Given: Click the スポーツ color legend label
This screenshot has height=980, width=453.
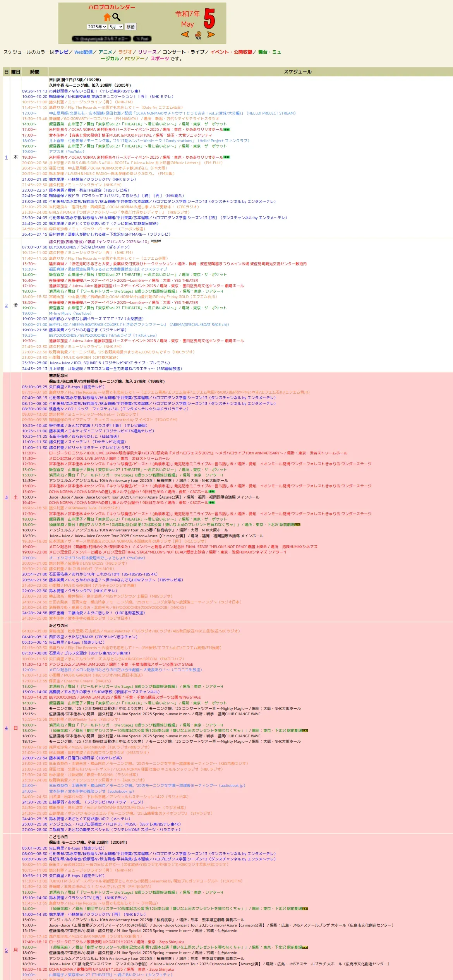Looking at the screenshot, I should (160, 59).
